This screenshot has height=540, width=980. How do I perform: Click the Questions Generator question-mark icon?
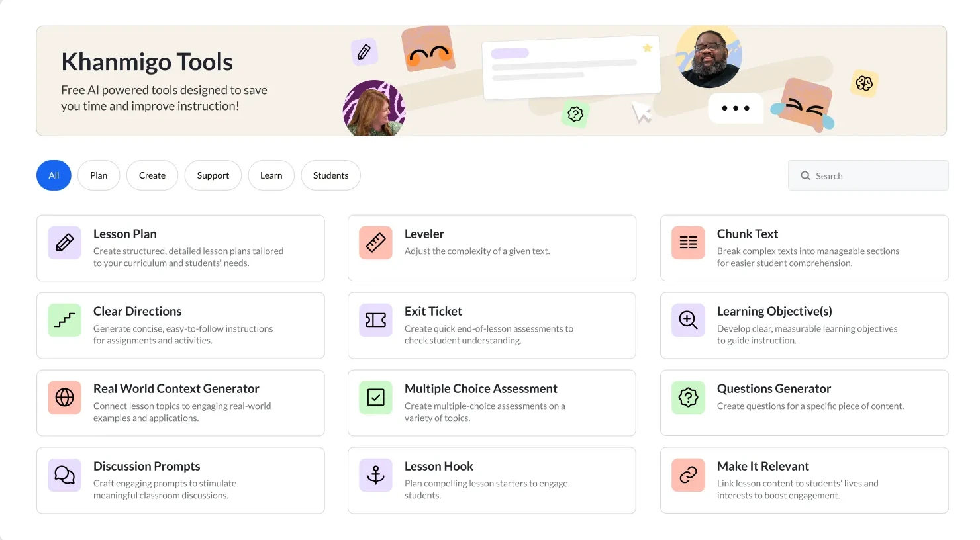688,397
